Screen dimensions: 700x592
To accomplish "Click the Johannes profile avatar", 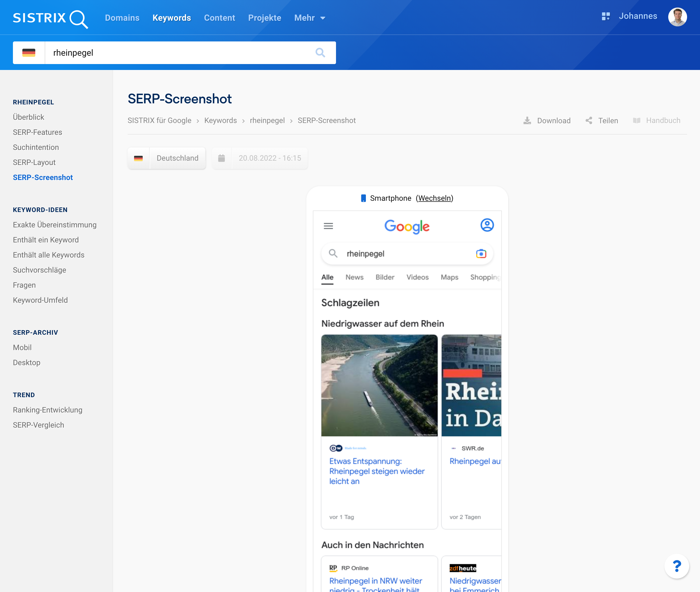I will pyautogui.click(x=677, y=17).
